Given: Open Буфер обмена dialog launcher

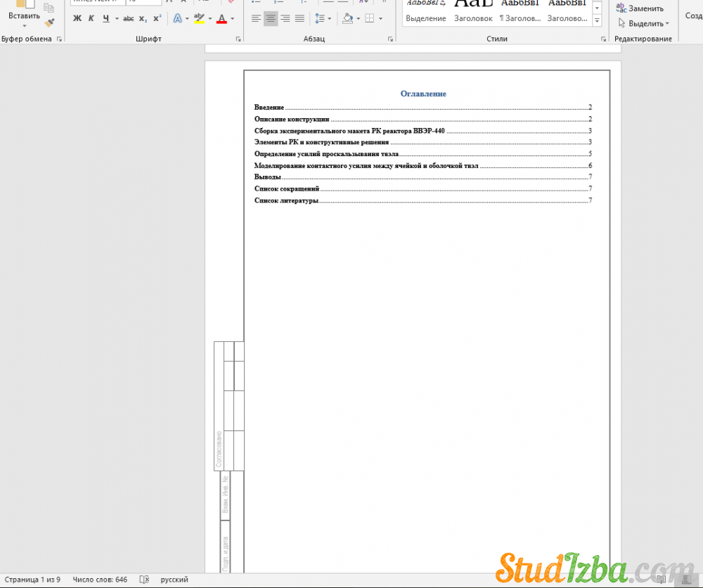Looking at the screenshot, I should click(59, 39).
